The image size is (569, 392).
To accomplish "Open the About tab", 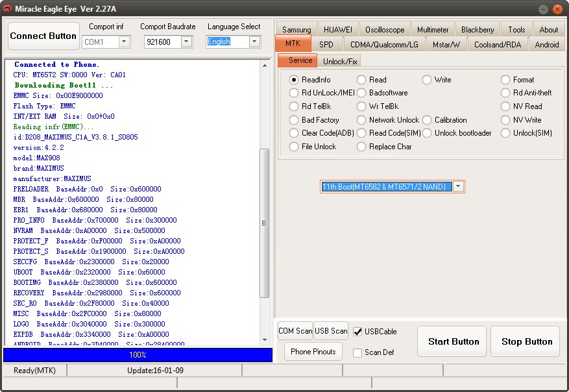I will 549,30.
